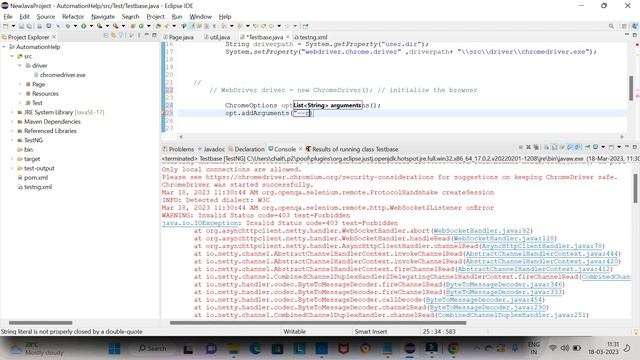This screenshot has height=360, width=640.
Task: Open the File menu
Action: coord(8,17)
